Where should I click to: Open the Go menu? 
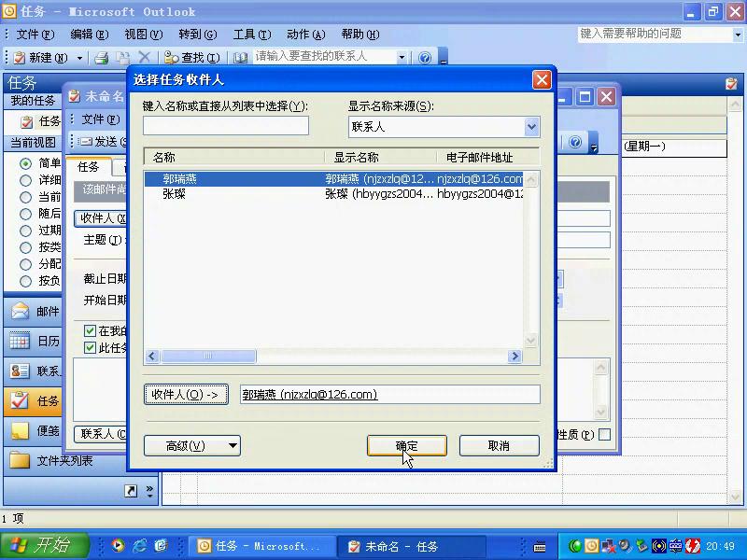198,35
